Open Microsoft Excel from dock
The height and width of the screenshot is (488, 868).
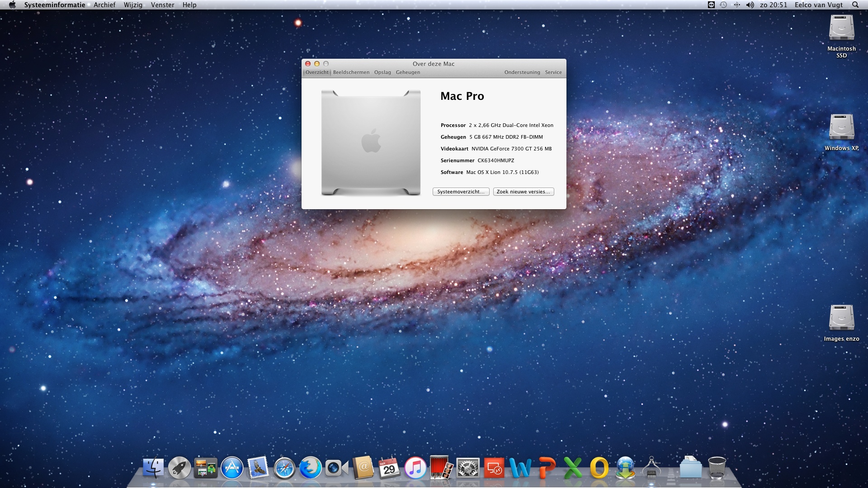573,468
